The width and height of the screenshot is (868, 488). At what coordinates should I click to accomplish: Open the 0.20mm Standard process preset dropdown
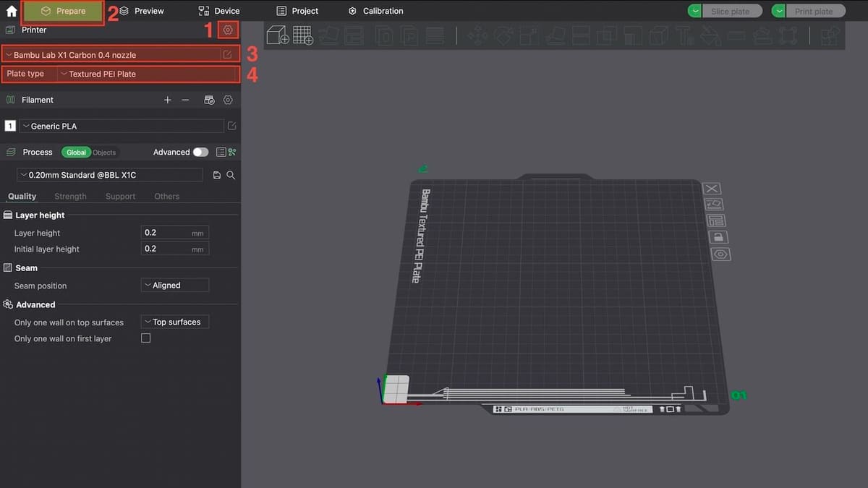tap(110, 175)
